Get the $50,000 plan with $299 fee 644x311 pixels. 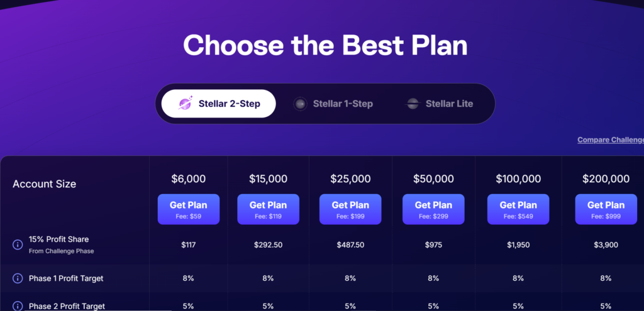pyautogui.click(x=433, y=209)
